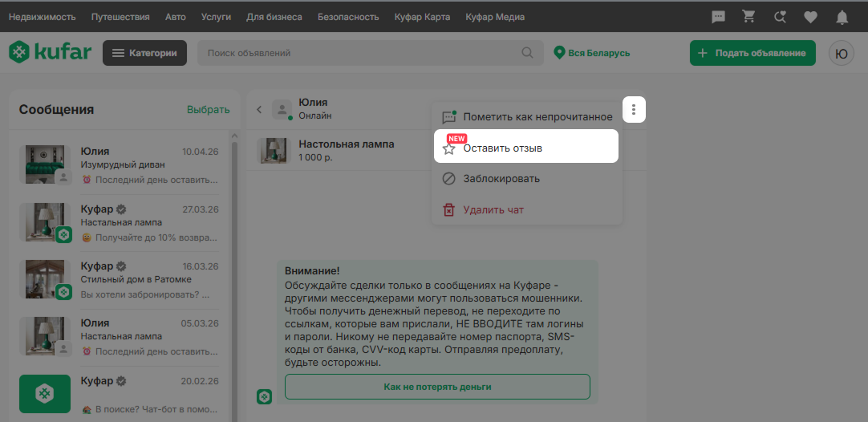Go to the Авто section
Screen dimensions: 868x422
(176, 17)
